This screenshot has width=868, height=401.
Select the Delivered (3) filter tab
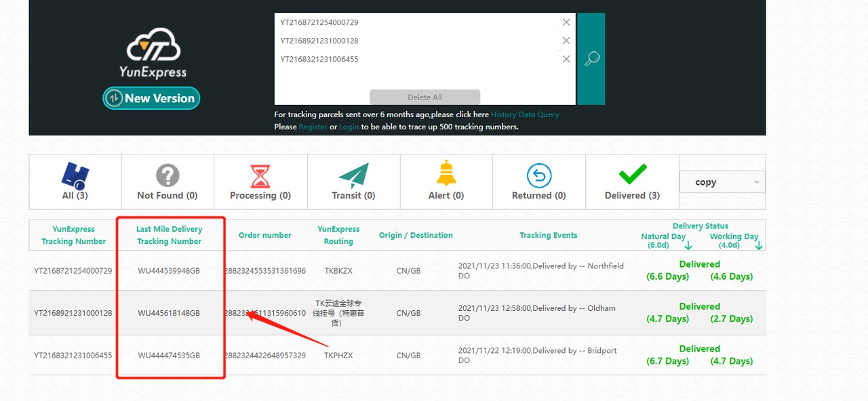pyautogui.click(x=632, y=182)
